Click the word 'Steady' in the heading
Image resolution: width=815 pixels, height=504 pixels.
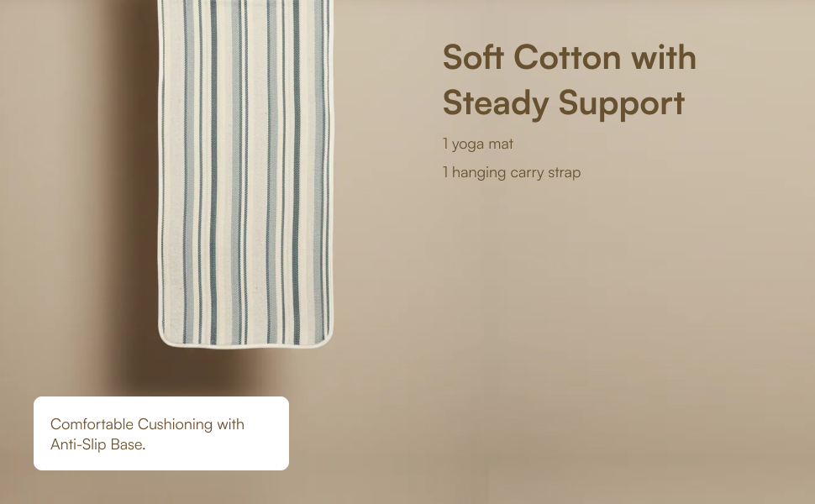click(496, 104)
